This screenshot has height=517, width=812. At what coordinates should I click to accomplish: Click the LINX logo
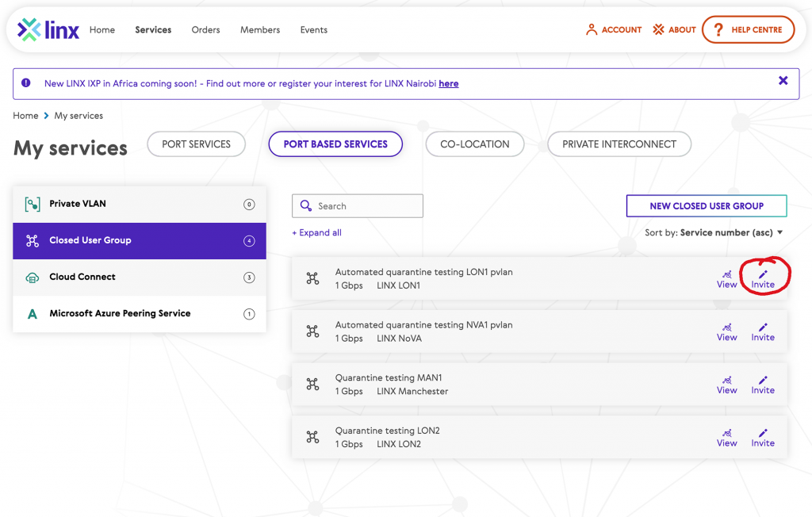pyautogui.click(x=48, y=29)
